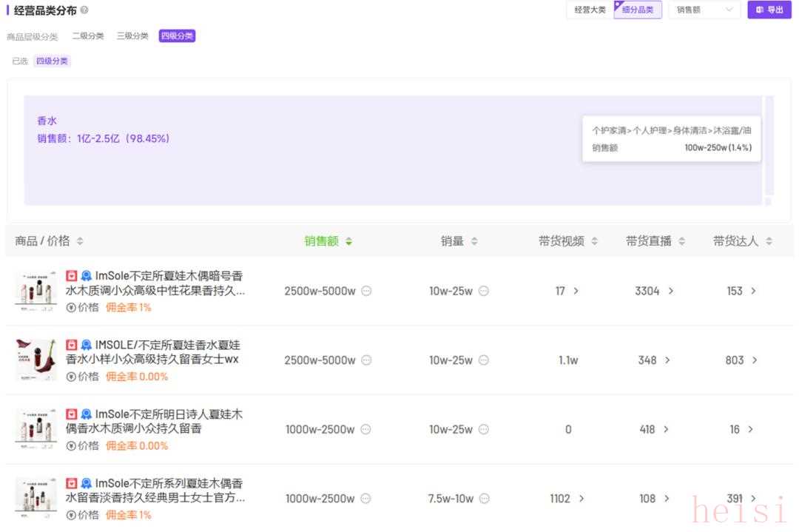
Task: Expand the 3304 带货直播 details arrow
Action: (671, 291)
